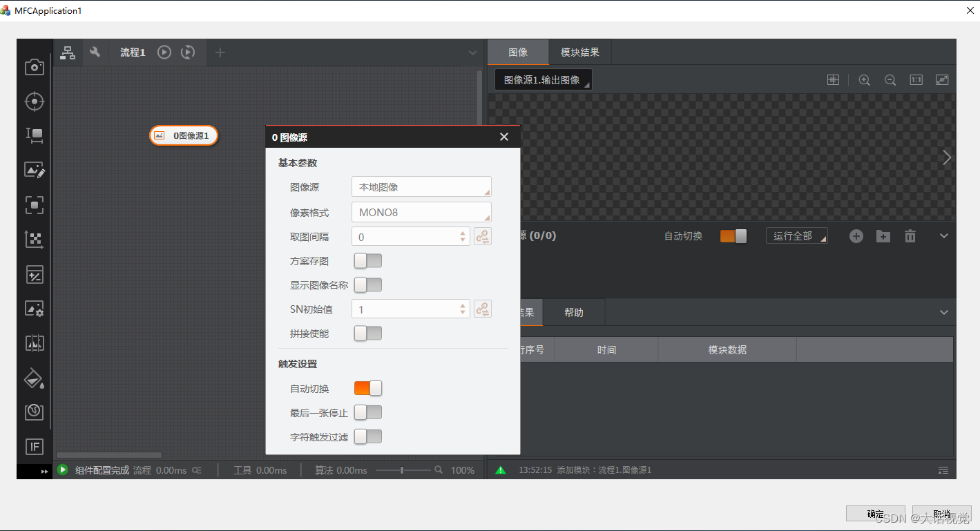Open the 图像源 dropdown showing 本地图像
This screenshot has width=980, height=531.
point(421,187)
